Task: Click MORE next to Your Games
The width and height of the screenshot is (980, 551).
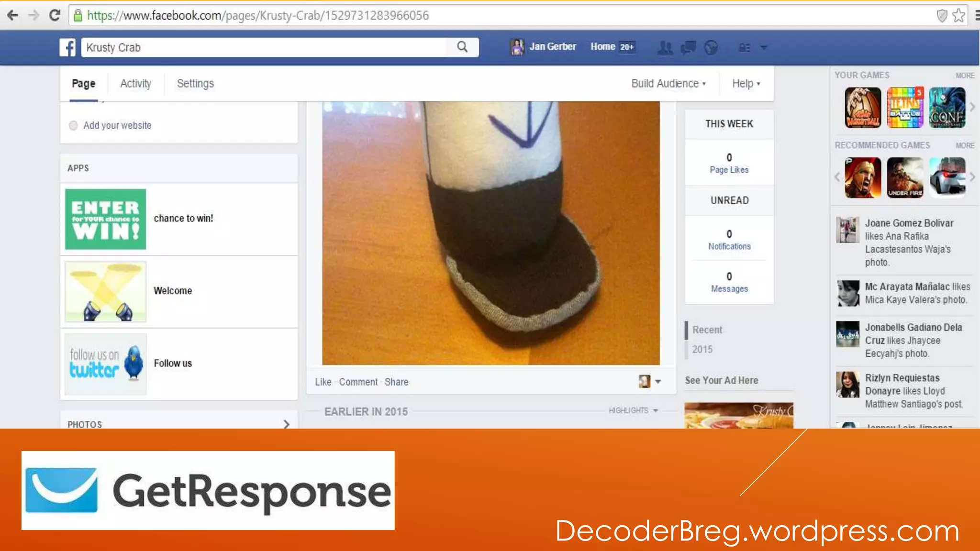Action: click(965, 76)
